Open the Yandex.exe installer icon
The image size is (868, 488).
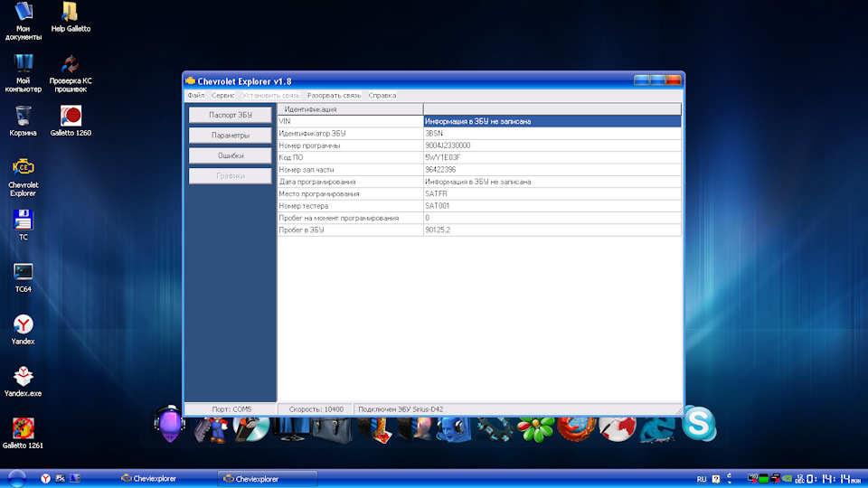[x=23, y=381]
